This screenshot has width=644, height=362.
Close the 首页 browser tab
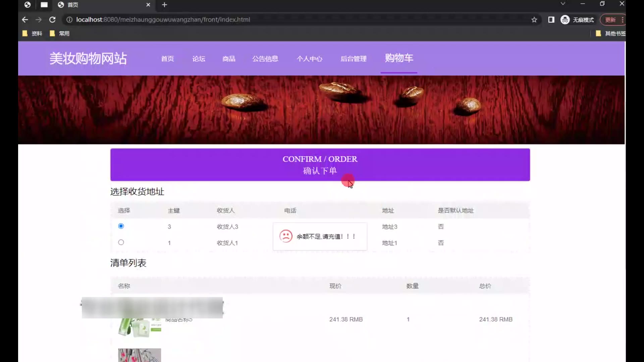click(148, 5)
